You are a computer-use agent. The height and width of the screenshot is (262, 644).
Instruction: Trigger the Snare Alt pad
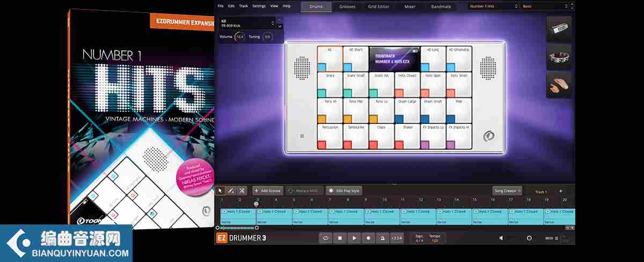(x=382, y=85)
